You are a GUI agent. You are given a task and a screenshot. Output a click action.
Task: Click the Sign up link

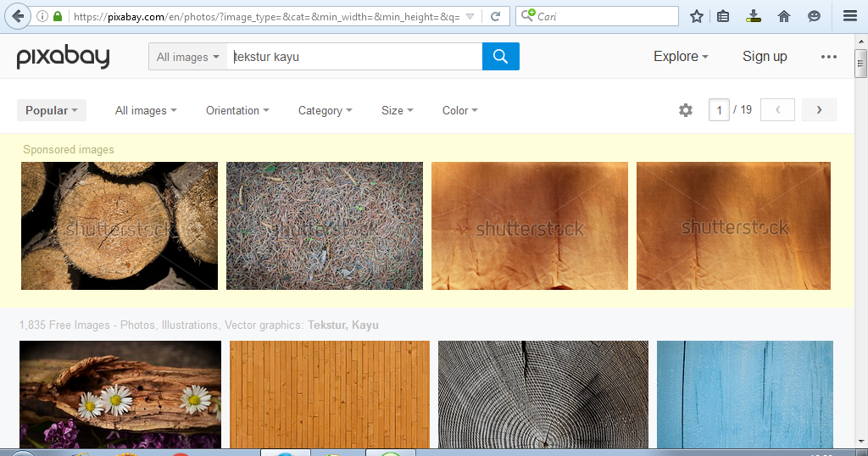point(765,57)
